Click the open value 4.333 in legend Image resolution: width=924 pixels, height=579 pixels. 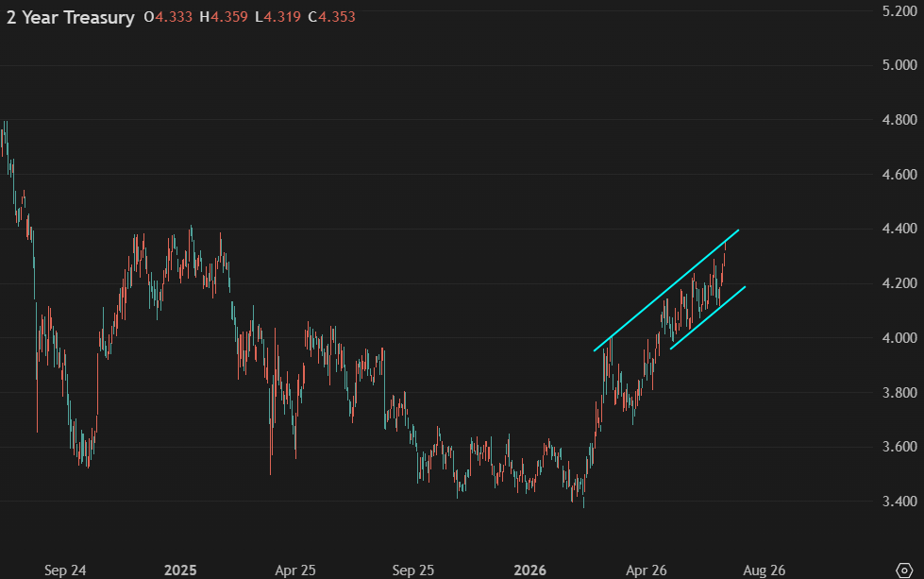[x=174, y=16]
